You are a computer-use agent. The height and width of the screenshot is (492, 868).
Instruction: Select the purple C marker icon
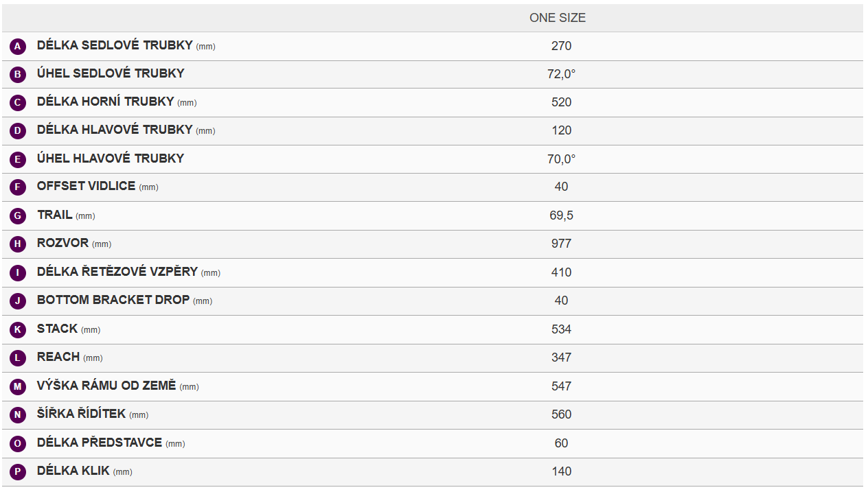click(18, 103)
